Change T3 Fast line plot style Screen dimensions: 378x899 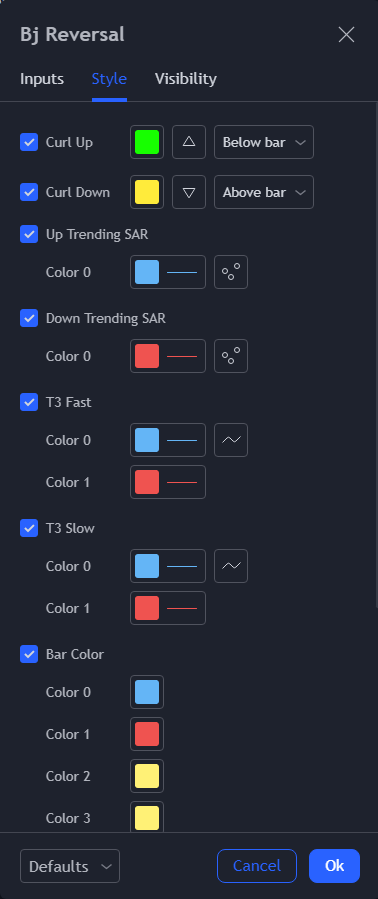point(231,440)
